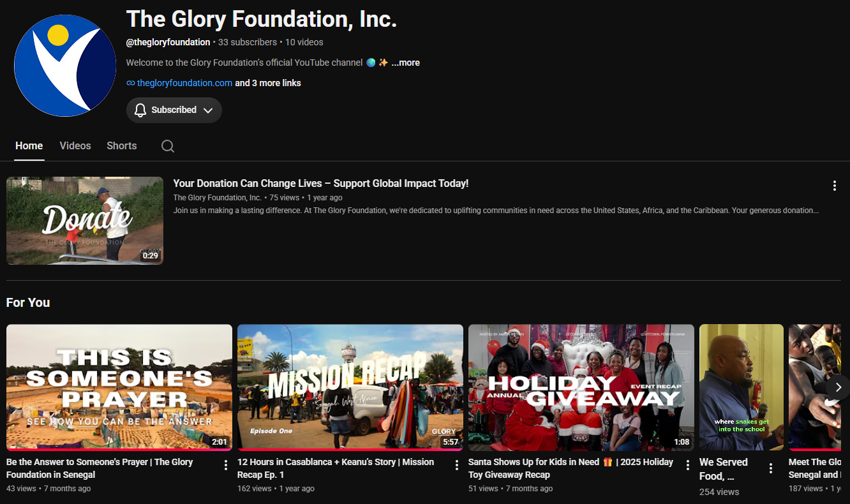Viewport: 850px width, 504px height.
Task: Play the Holiday Giveaway thumbnail
Action: pyautogui.click(x=581, y=387)
